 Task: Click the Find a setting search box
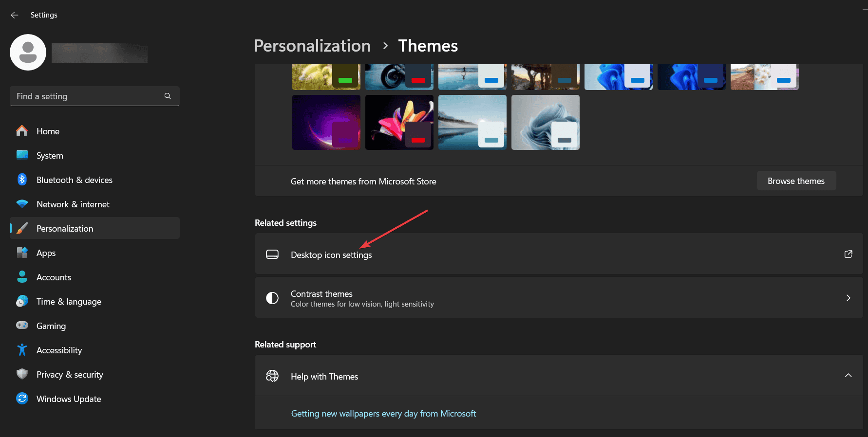(94, 96)
